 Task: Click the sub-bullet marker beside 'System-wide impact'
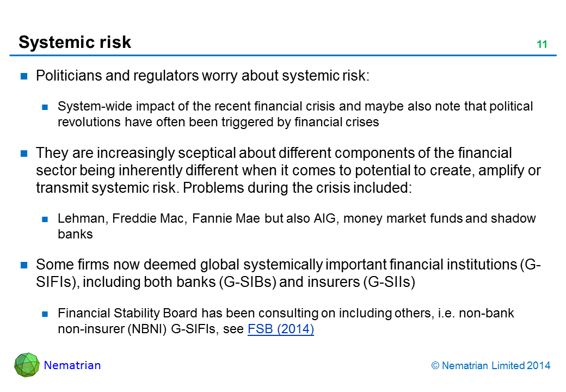46,107
